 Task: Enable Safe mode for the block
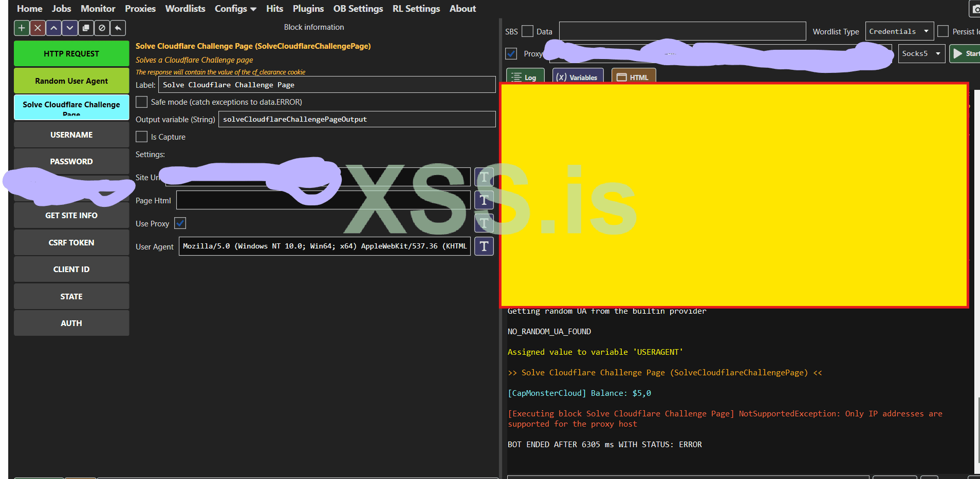[141, 102]
